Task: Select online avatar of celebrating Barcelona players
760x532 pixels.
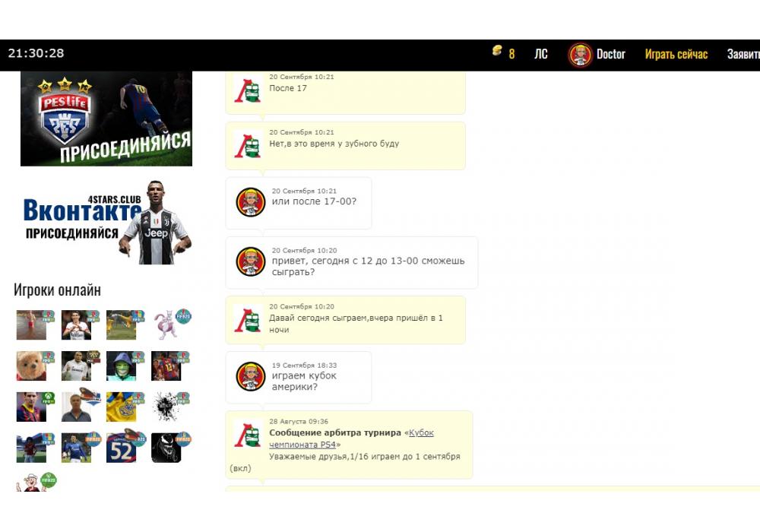Action: pyautogui.click(x=166, y=366)
